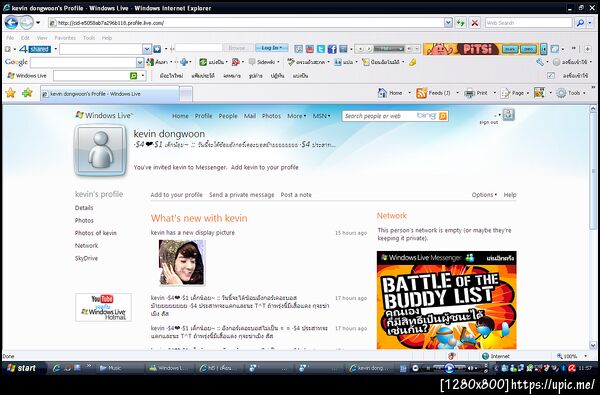600x395 pixels.
Task: Open the Twitter icon in the 4shared toolbar
Action: pos(321,49)
